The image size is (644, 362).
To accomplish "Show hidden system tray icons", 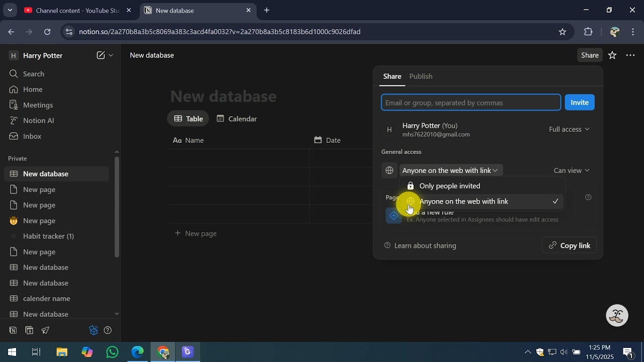I will pyautogui.click(x=527, y=352).
